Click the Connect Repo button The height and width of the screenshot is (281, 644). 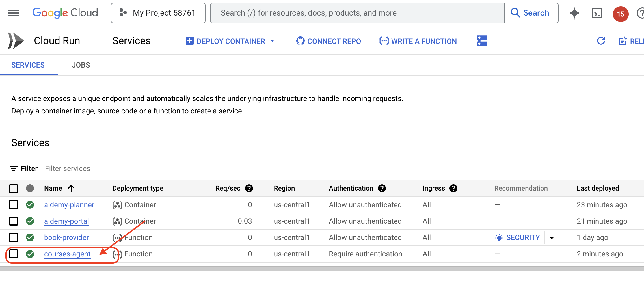[329, 41]
